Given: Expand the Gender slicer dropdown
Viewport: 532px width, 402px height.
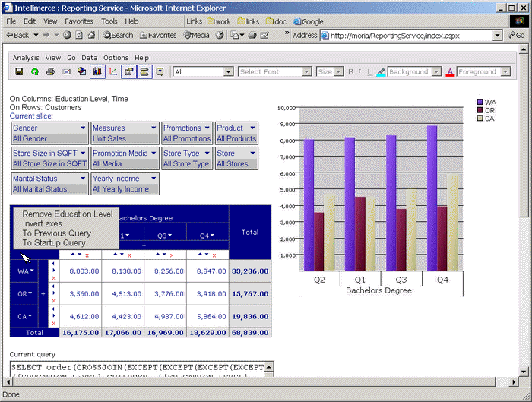Looking at the screenshot, I should (x=83, y=128).
